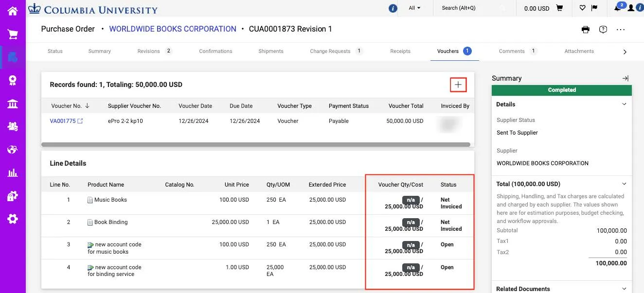Open the Shop cart icon in sidebar

pos(13,34)
